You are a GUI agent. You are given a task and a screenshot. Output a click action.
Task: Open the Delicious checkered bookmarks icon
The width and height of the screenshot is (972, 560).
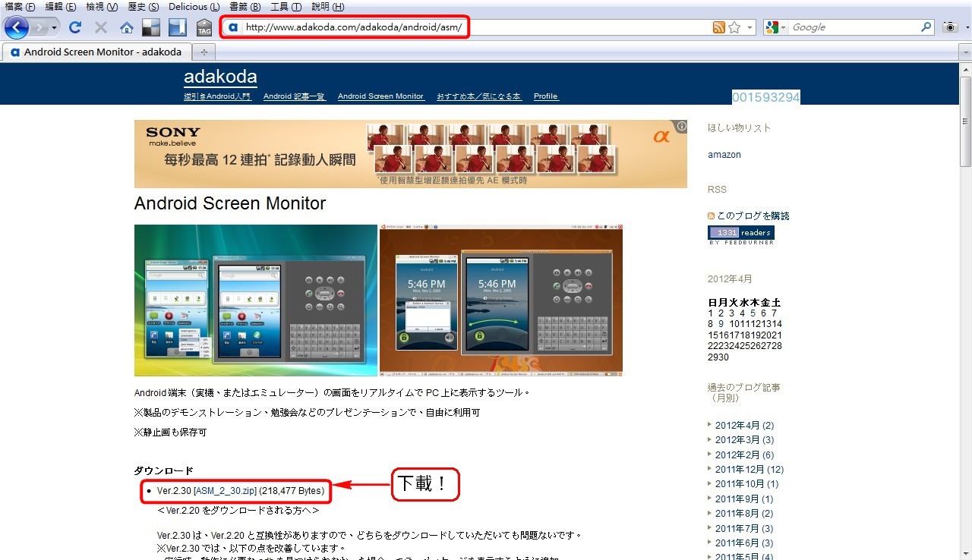click(x=151, y=27)
